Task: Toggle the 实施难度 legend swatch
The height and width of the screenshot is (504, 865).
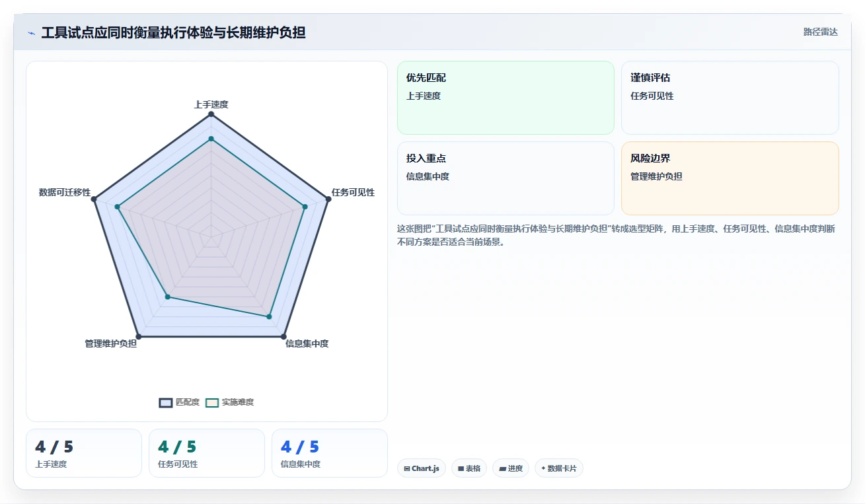Action: pos(212,402)
